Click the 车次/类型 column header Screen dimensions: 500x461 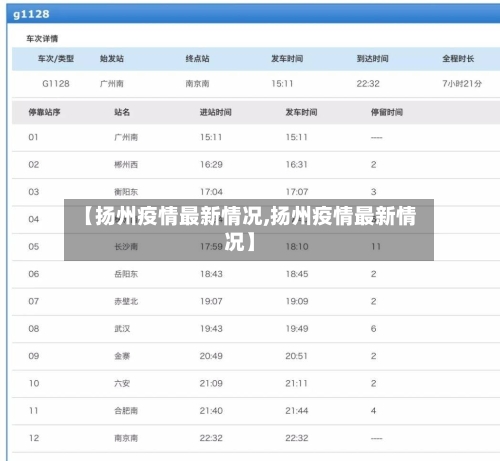(x=56, y=59)
